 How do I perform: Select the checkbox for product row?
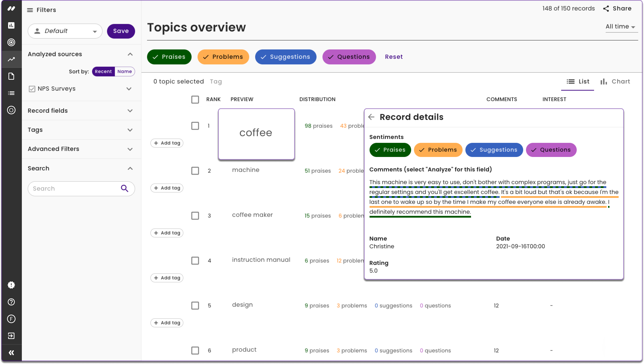(x=195, y=350)
